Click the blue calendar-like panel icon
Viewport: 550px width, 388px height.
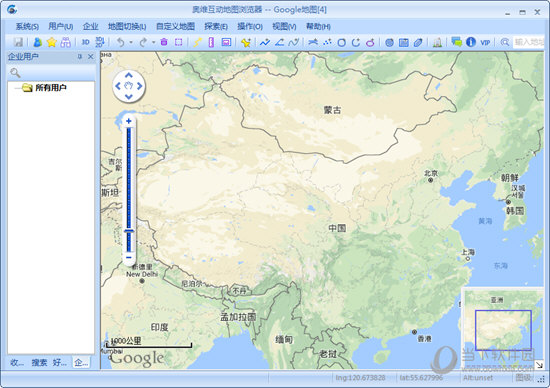tap(404, 43)
